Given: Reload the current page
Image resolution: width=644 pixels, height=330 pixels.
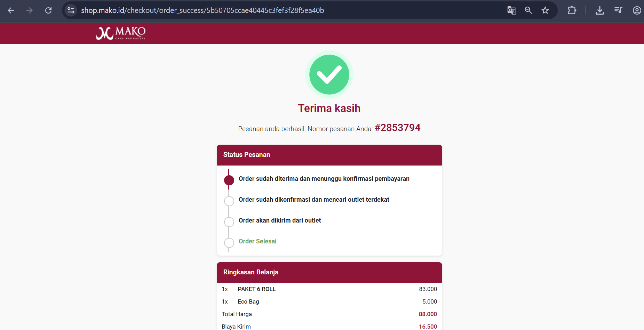Looking at the screenshot, I should (x=48, y=10).
